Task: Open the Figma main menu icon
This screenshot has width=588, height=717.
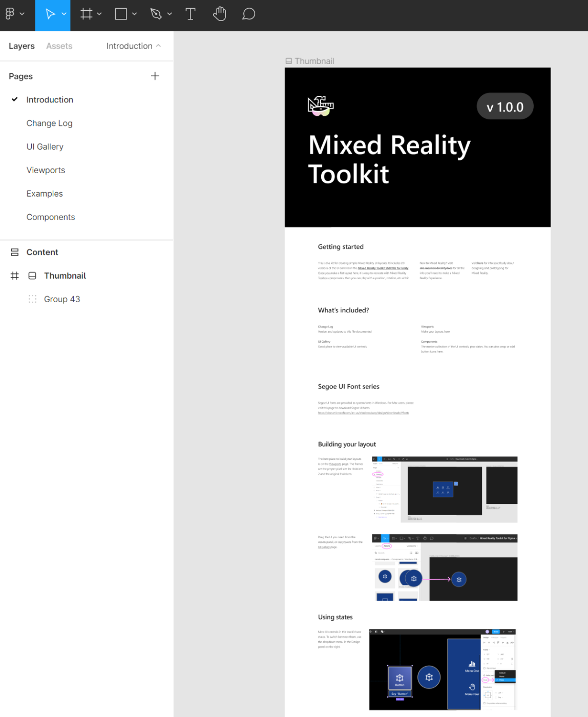Action: (x=10, y=14)
